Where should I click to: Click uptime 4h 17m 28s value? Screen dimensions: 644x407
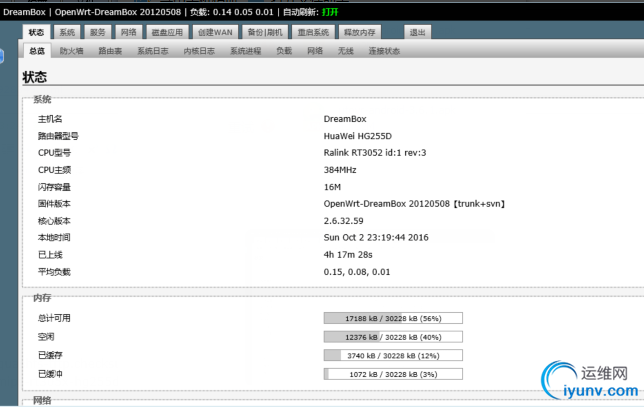[x=348, y=255]
